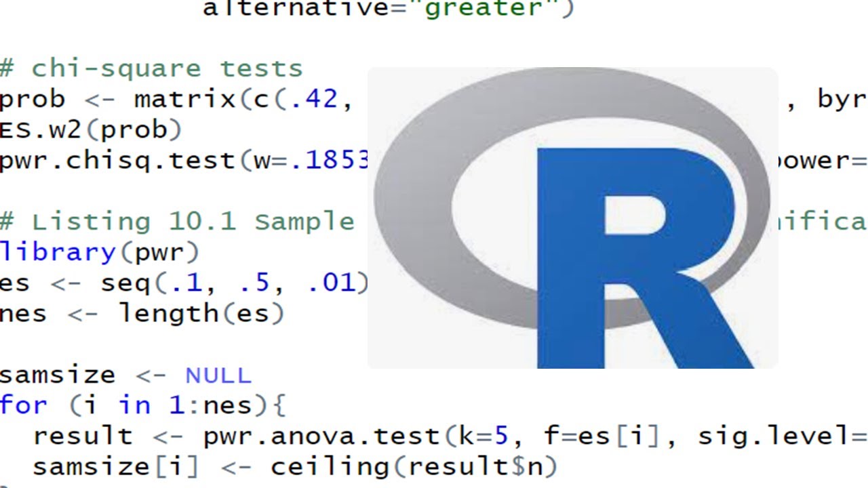Click the 'samsize[i] <- ceiling(result$n)' line
Screen dimensions: 868x488
(294, 466)
